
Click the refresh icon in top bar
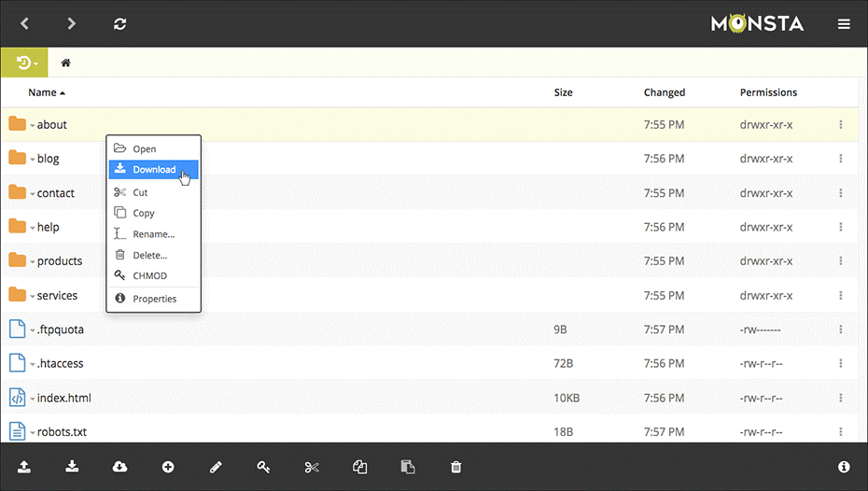pos(120,23)
